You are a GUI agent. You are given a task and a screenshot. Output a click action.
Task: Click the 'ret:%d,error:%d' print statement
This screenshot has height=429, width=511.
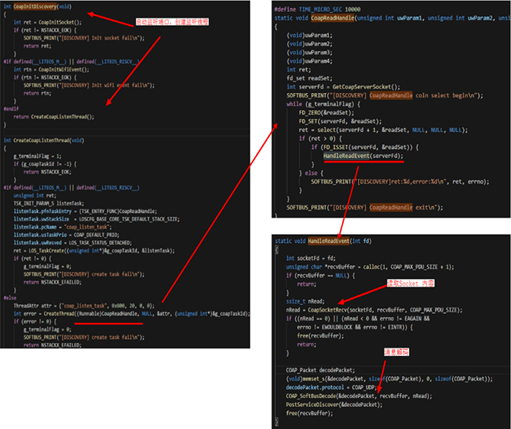coord(400,182)
